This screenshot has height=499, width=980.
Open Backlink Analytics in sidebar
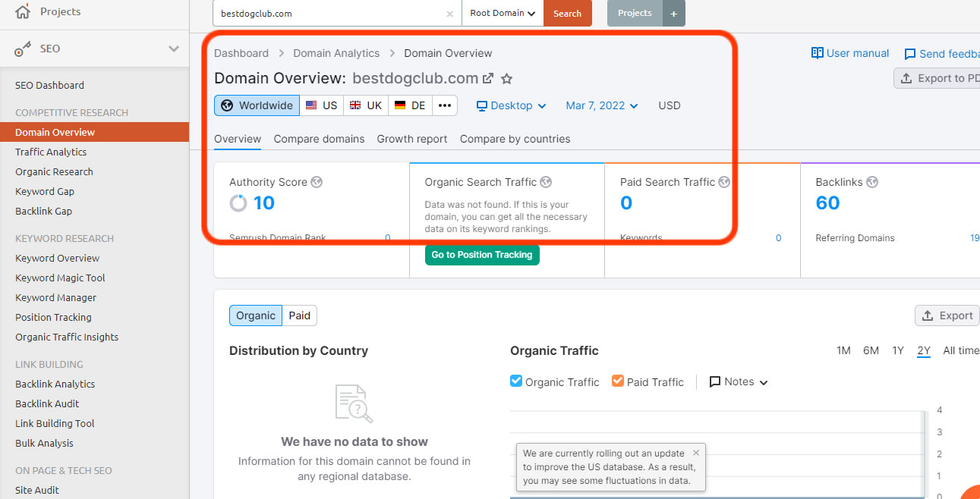click(55, 384)
